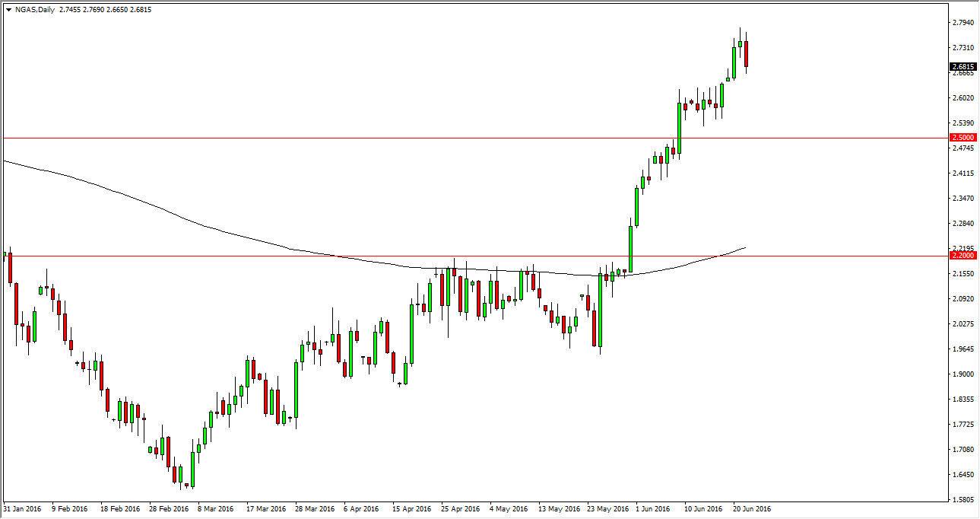Click the 2.2840 price axis label
The width and height of the screenshot is (980, 519).
tap(962, 224)
